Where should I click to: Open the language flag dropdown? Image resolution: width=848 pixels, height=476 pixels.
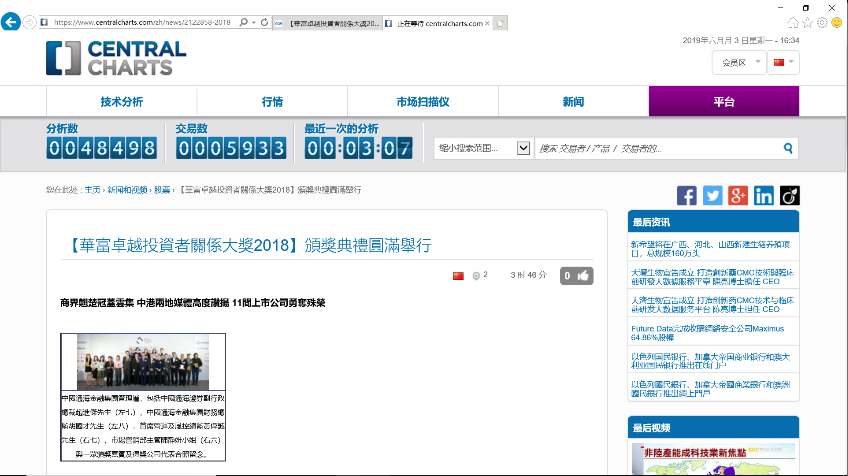point(783,62)
